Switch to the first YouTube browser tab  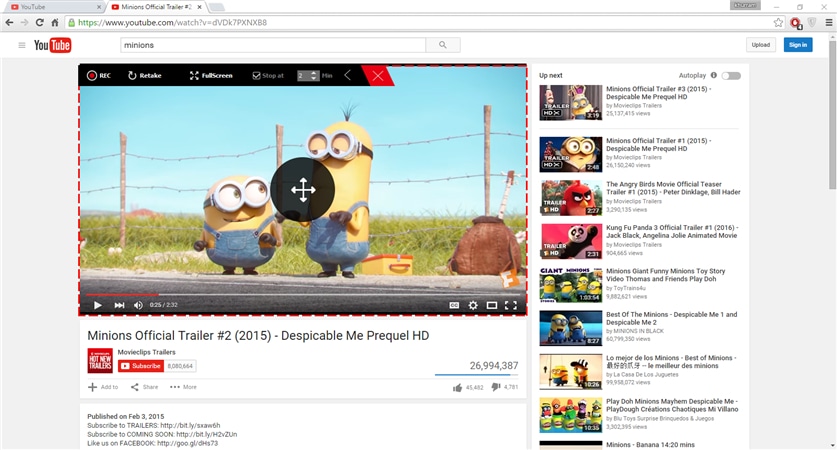pyautogui.click(x=53, y=7)
